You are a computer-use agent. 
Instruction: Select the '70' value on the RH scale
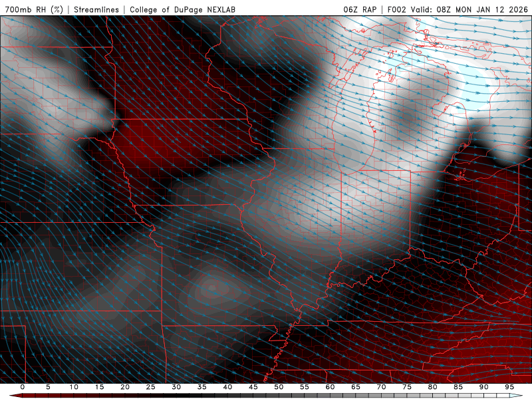(381, 387)
